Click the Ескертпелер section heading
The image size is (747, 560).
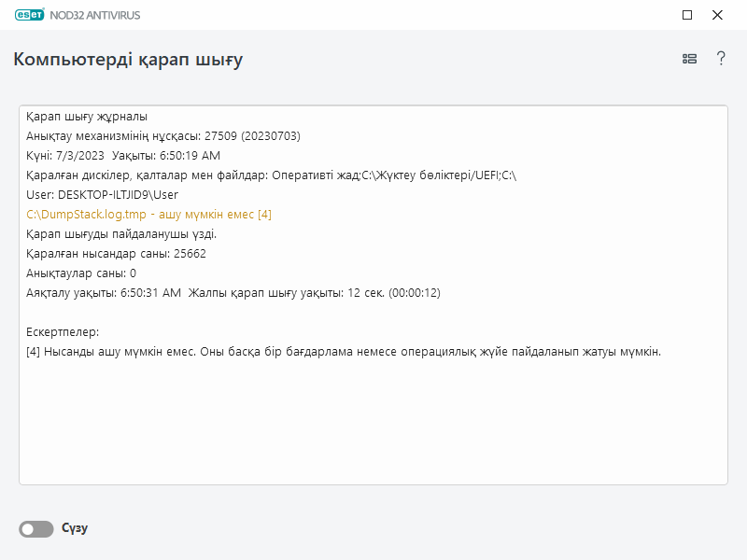click(x=63, y=332)
